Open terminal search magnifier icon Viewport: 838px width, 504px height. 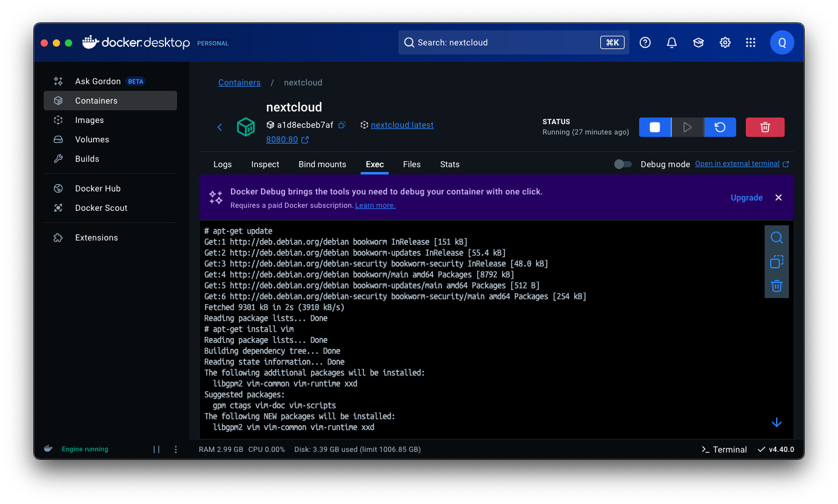(x=777, y=237)
